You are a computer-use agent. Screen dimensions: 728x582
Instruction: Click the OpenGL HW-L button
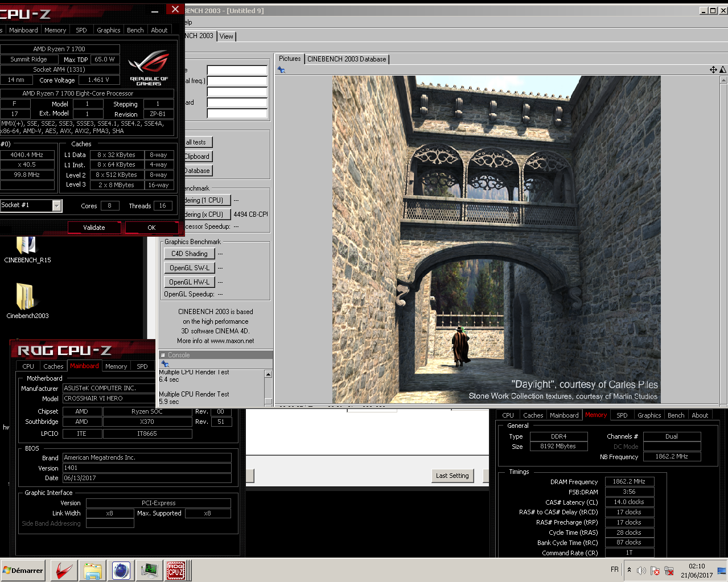click(190, 282)
